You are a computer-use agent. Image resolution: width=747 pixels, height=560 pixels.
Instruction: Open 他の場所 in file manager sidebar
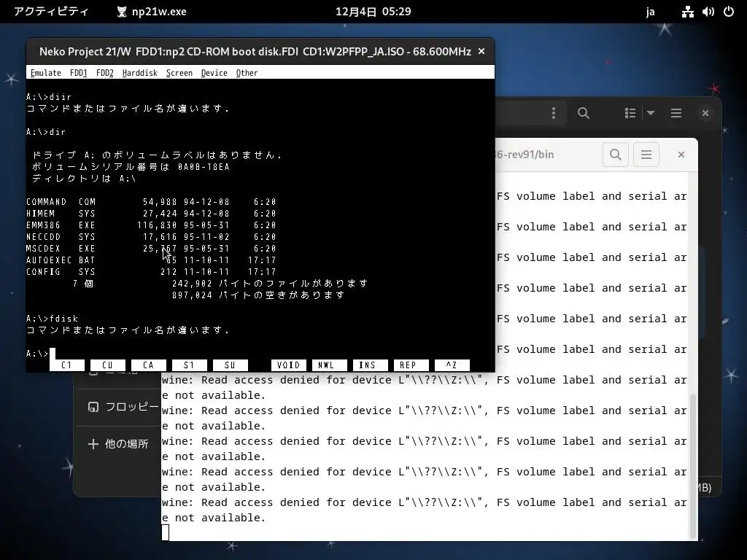[x=118, y=444]
